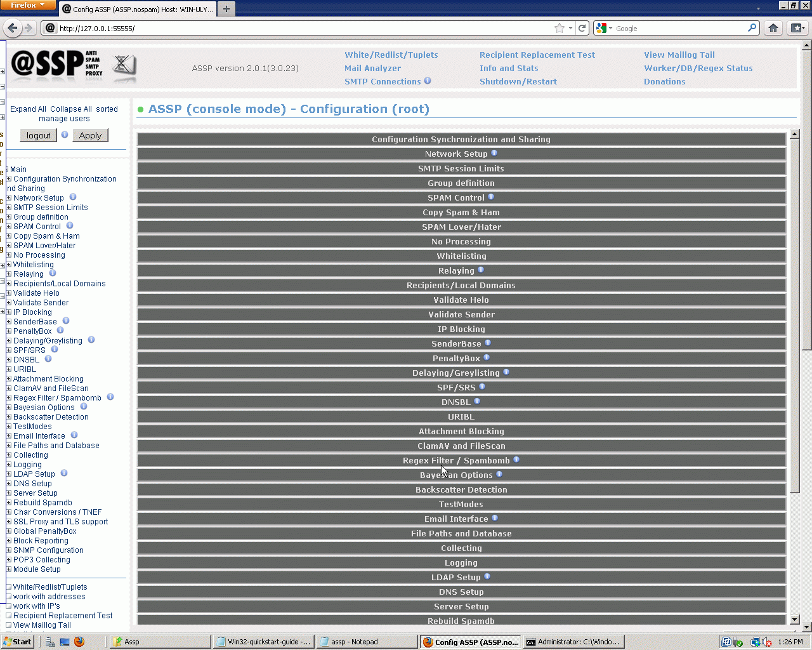The width and height of the screenshot is (812, 650).
Task: Open Attachment Blocking section header
Action: click(461, 431)
